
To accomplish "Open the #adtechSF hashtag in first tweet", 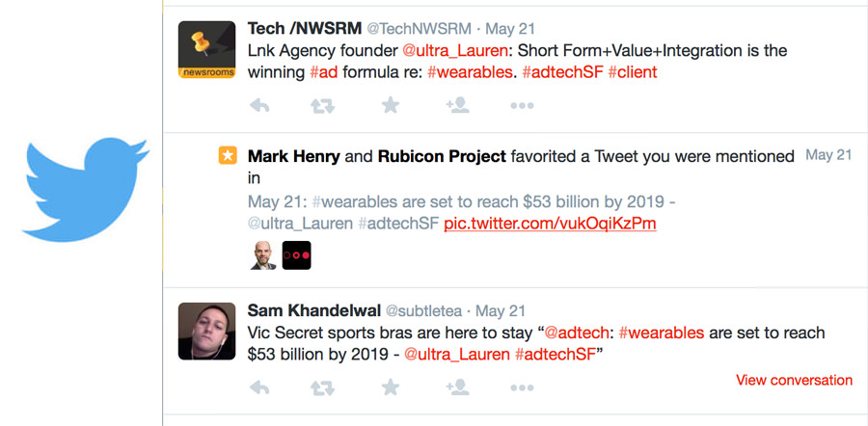I will coord(562,71).
